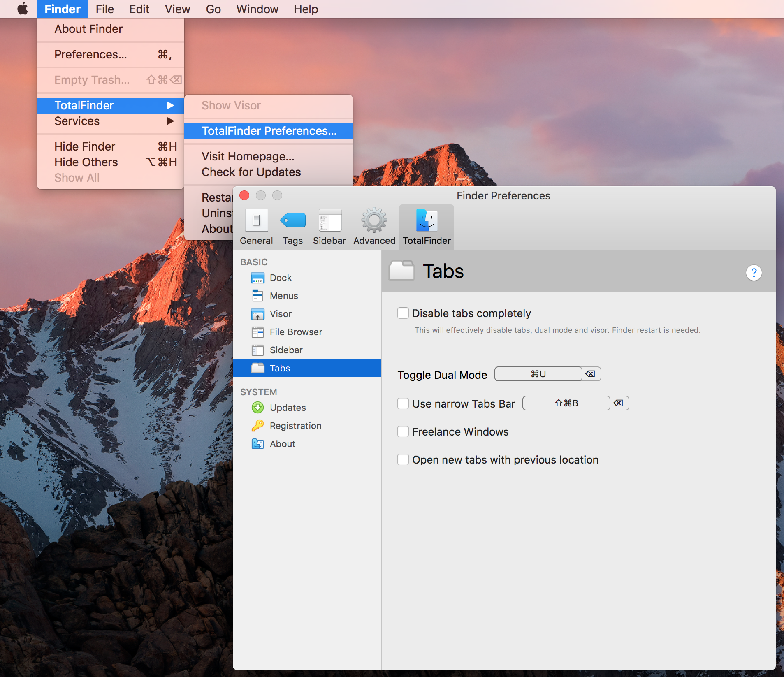Enable Open new tabs with previous location
The image size is (784, 677).
[x=403, y=460]
